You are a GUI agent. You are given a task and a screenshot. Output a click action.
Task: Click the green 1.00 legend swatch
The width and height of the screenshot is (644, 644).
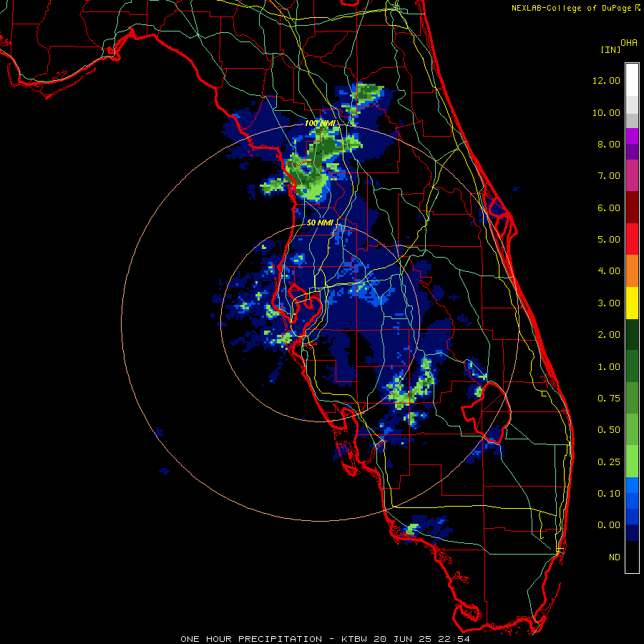pos(632,366)
